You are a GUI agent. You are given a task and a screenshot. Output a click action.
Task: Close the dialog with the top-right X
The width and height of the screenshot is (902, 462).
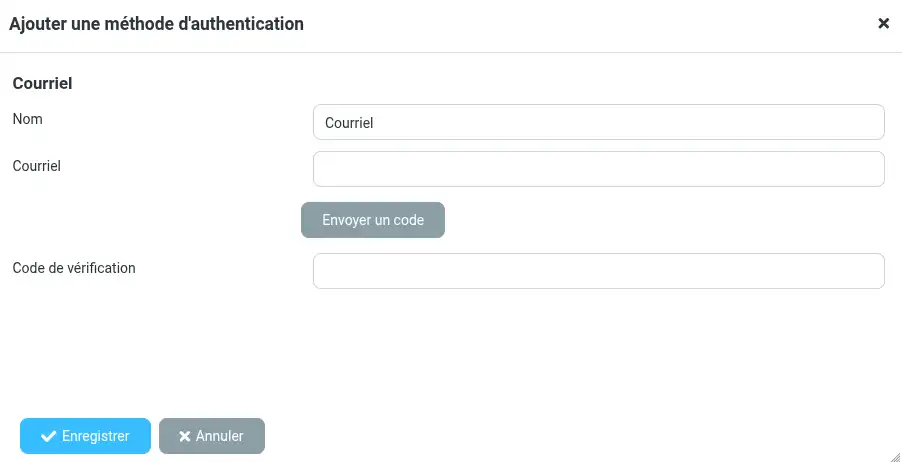point(883,23)
